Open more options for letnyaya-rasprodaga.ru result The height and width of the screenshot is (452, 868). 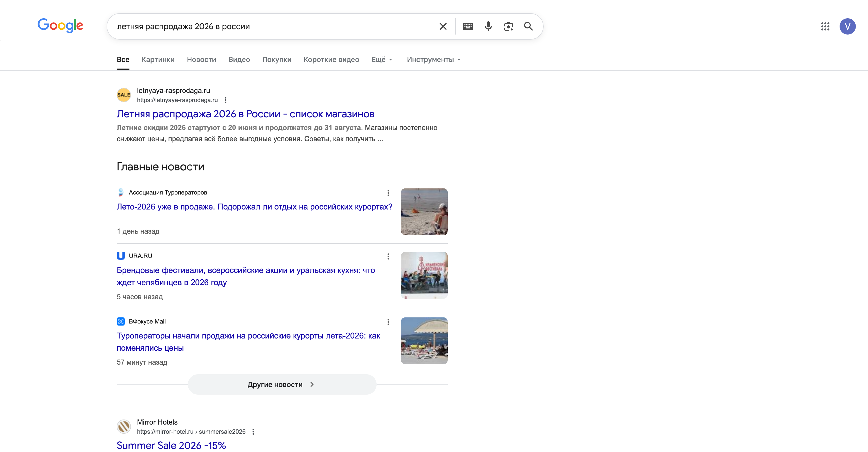(x=226, y=100)
